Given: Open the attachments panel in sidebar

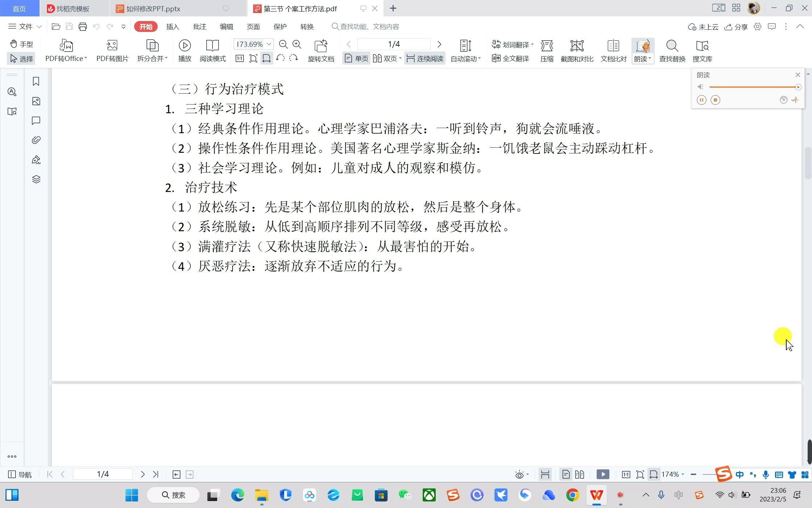Looking at the screenshot, I should (36, 140).
